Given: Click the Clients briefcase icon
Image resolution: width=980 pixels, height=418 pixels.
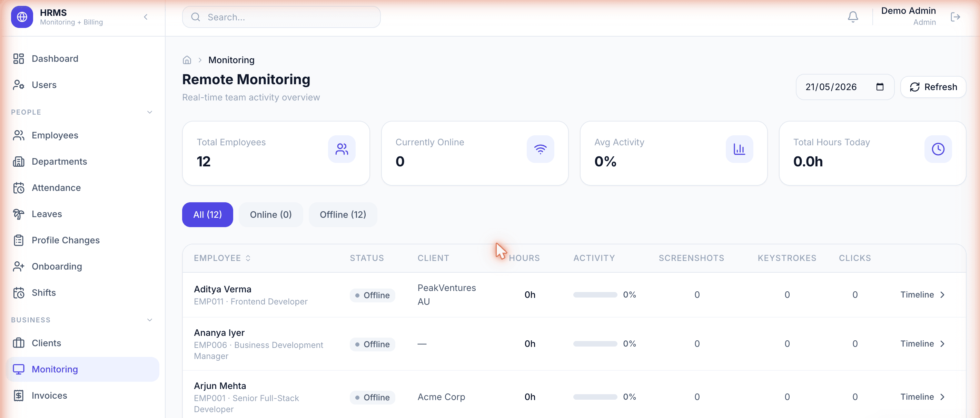Looking at the screenshot, I should (19, 343).
